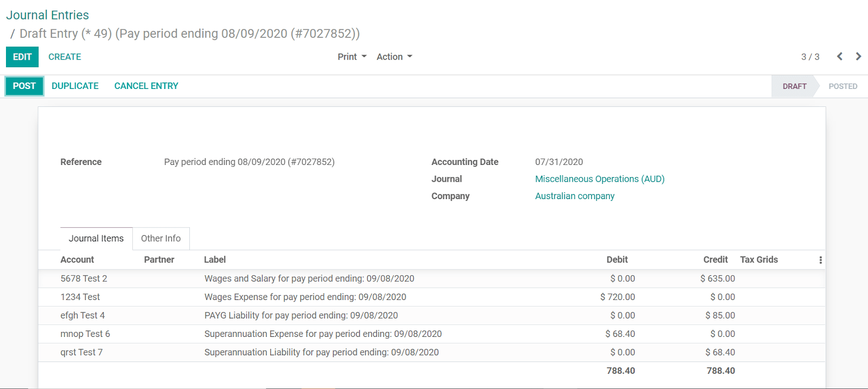
Task: Post the draft journal entry
Action: (x=24, y=86)
